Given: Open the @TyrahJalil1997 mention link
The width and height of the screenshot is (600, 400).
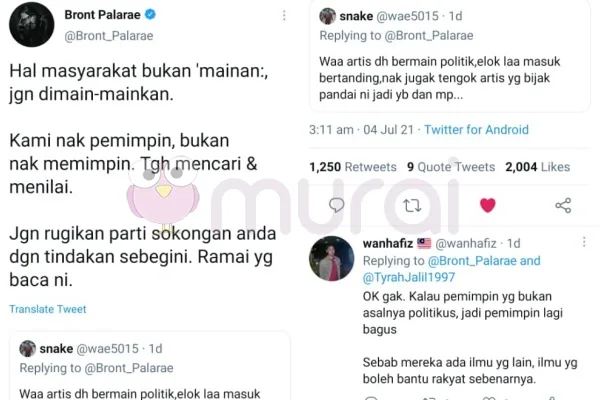Looking at the screenshot, I should [409, 277].
